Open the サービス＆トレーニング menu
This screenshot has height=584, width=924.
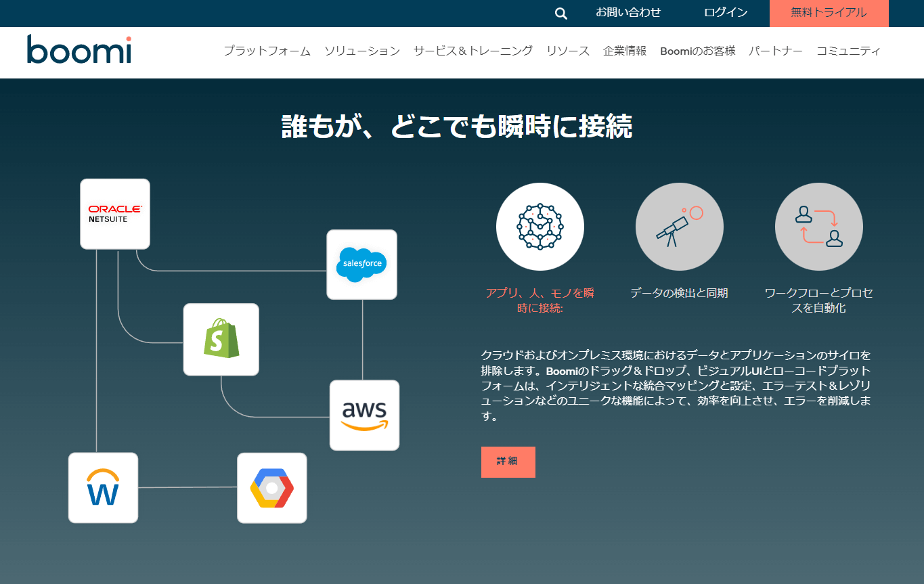tap(473, 51)
